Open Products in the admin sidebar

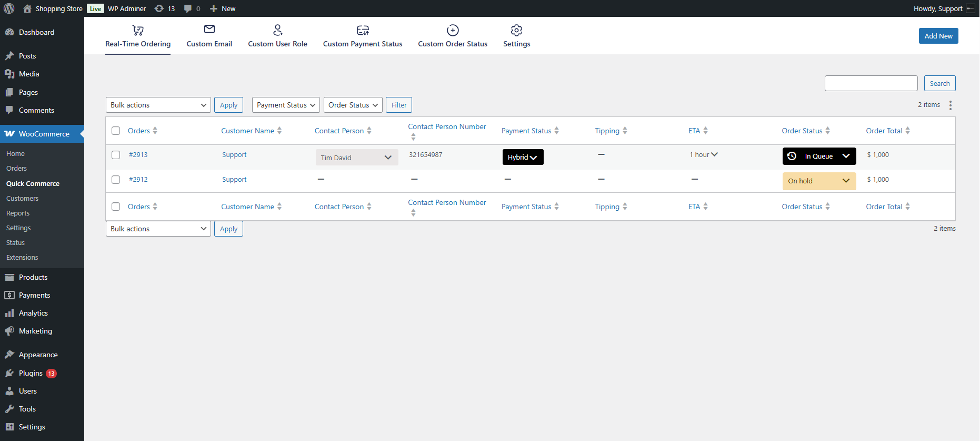33,277
